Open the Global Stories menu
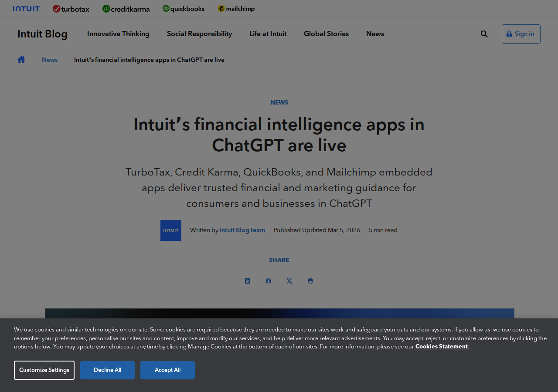The image size is (558, 392). coord(326,34)
